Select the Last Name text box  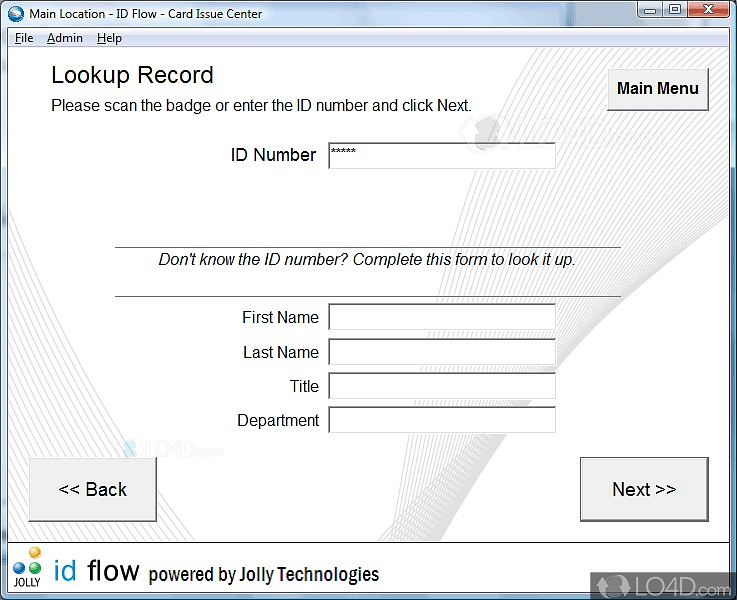[x=442, y=352]
